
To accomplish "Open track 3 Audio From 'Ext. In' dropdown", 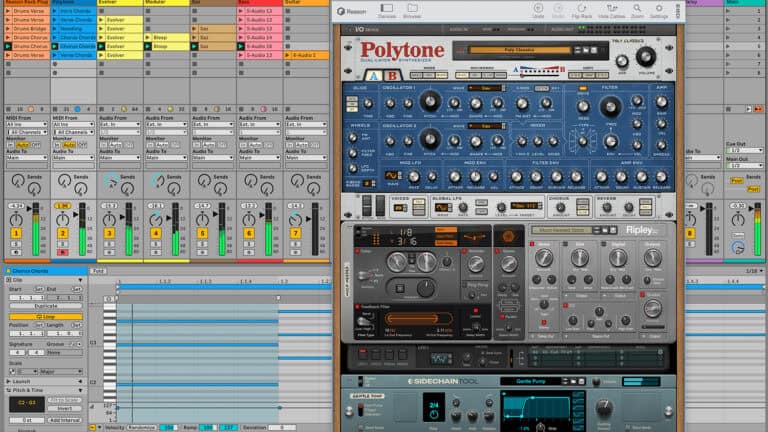I will pyautogui.click(x=120, y=124).
